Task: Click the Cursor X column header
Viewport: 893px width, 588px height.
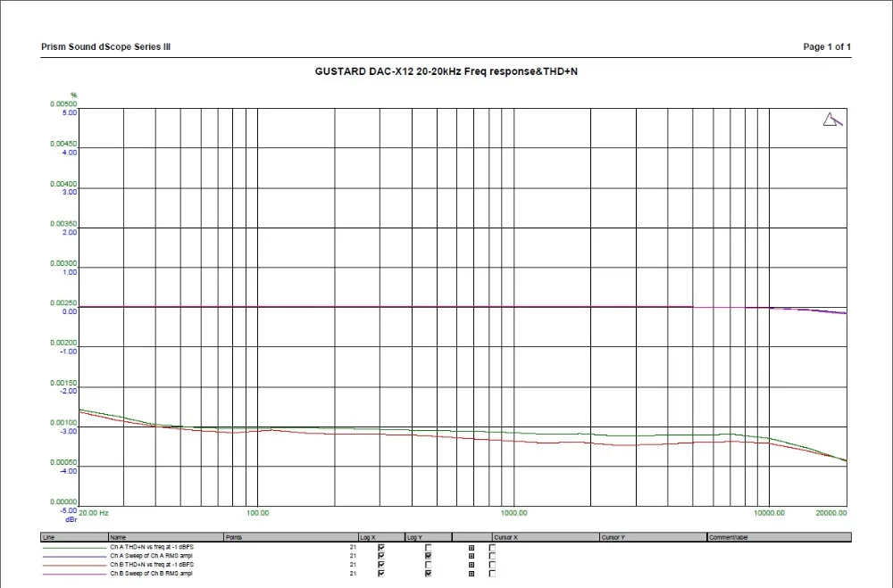Action: [x=546, y=537]
